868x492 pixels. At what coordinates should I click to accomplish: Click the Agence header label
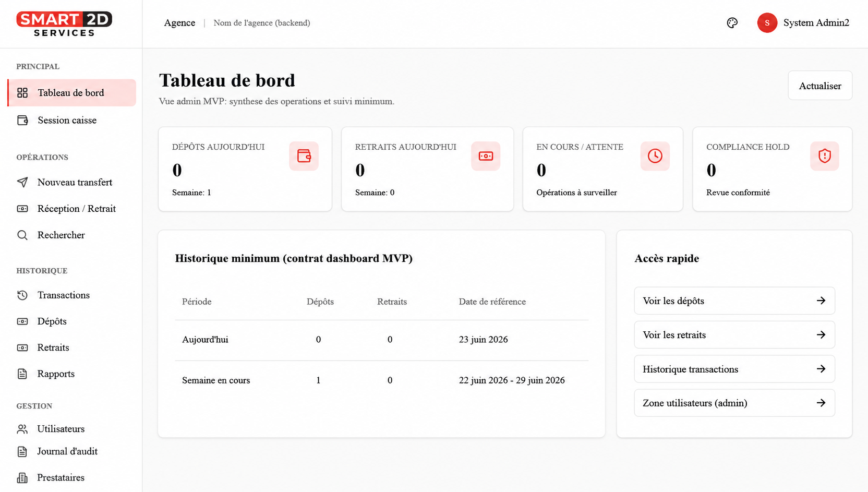tap(179, 23)
